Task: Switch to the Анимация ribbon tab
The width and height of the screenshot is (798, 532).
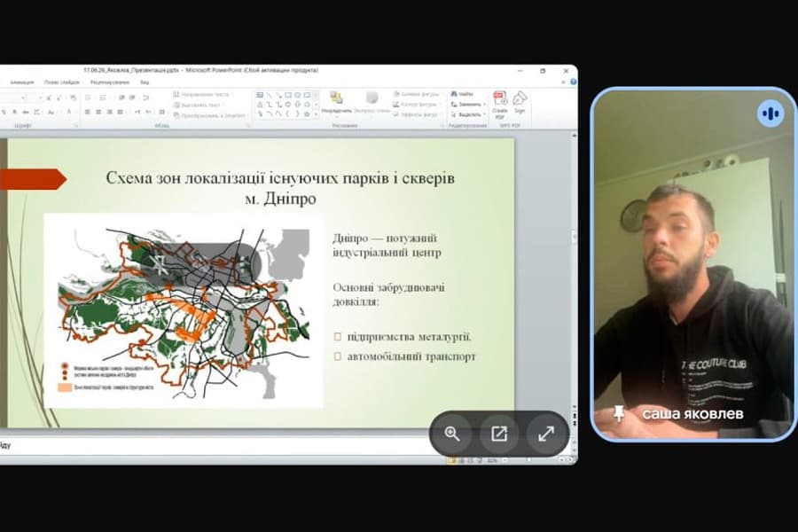Action: (x=22, y=82)
